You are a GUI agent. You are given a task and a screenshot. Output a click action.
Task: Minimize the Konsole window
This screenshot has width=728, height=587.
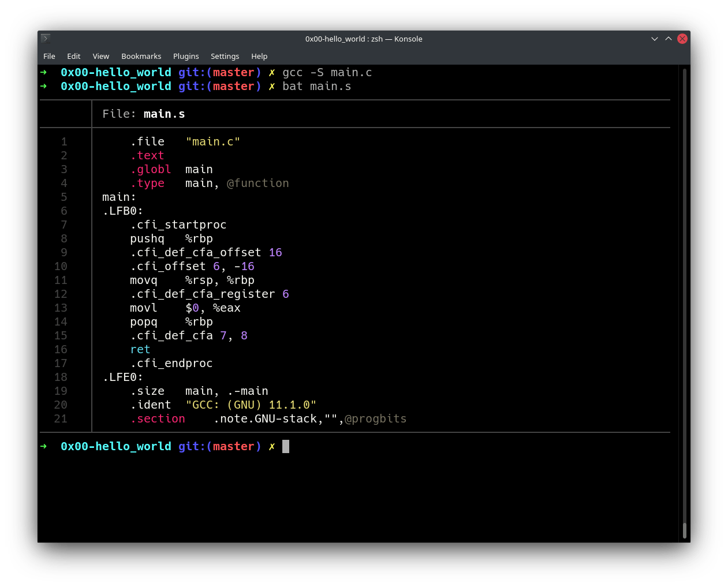[x=655, y=39]
